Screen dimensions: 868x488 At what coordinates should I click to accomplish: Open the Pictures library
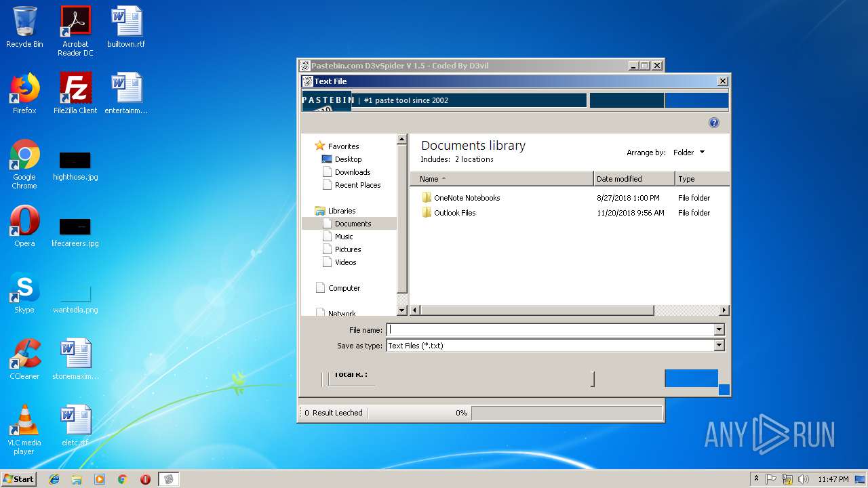(348, 249)
